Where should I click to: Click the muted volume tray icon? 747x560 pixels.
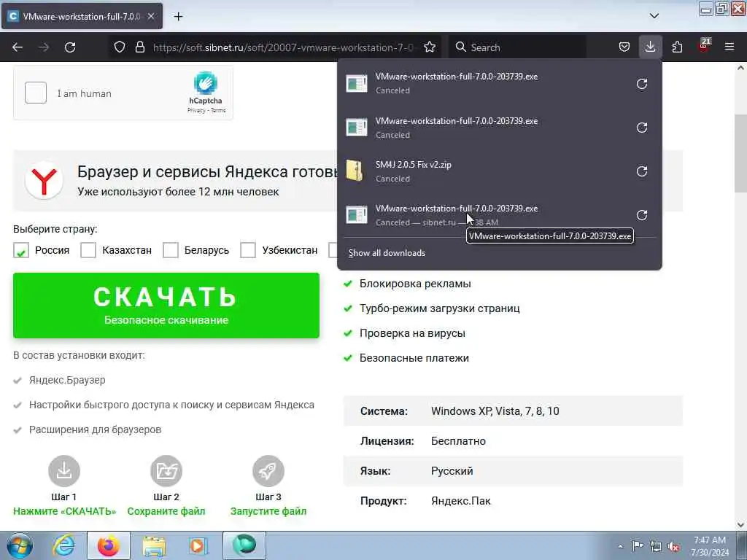click(x=673, y=546)
